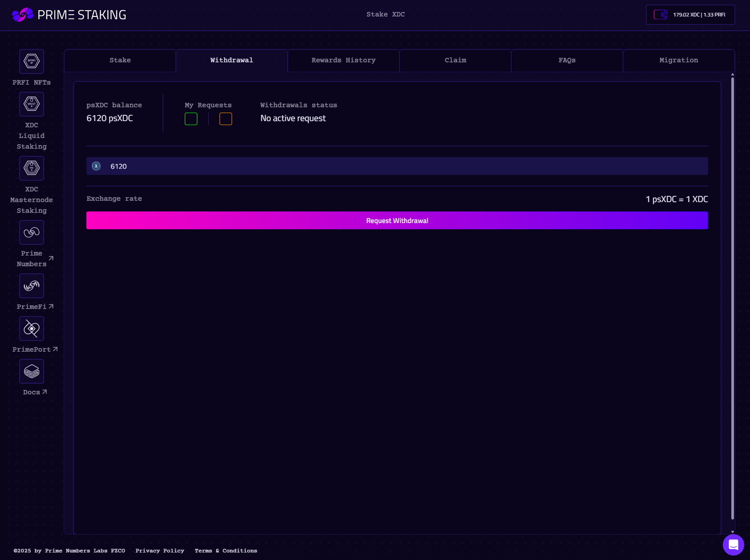Open the Prime Numbers sidebar icon

click(x=32, y=232)
